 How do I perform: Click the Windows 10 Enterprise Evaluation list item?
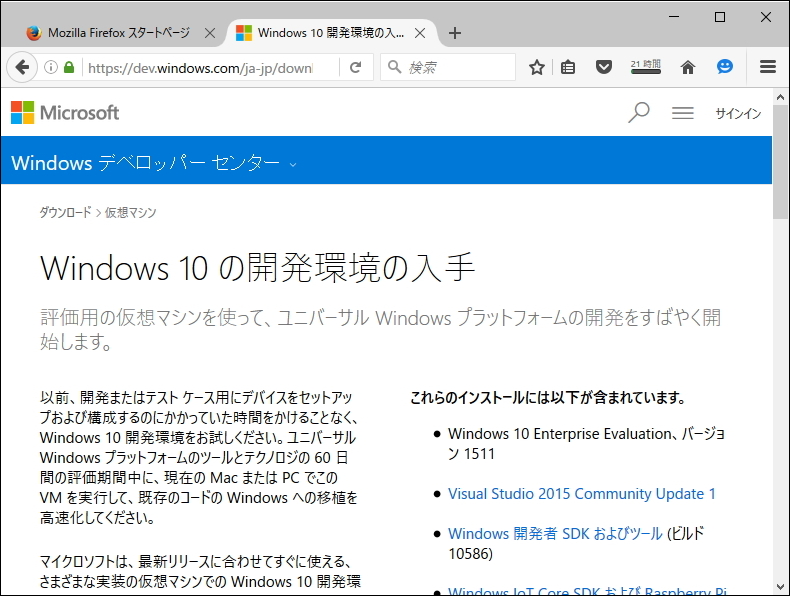(586, 443)
